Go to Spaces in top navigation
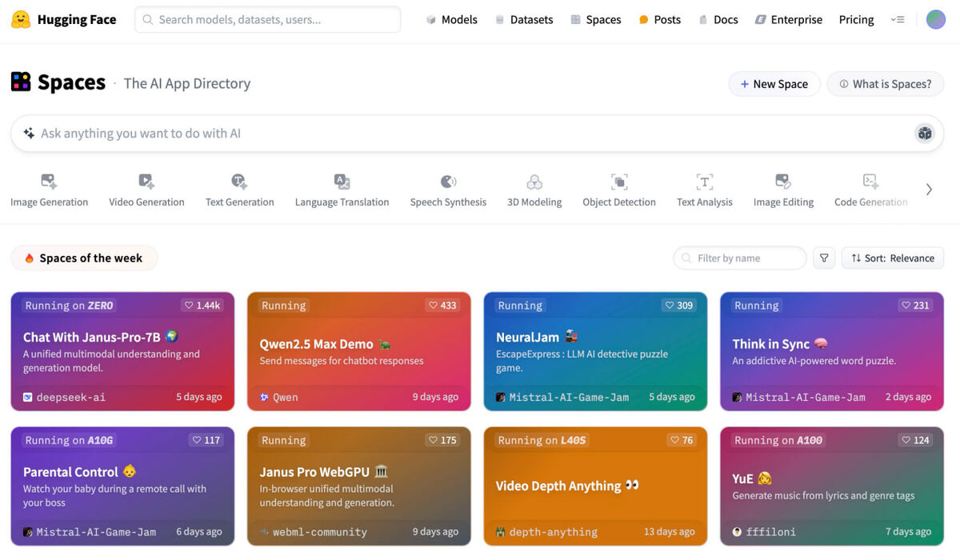 [596, 19]
